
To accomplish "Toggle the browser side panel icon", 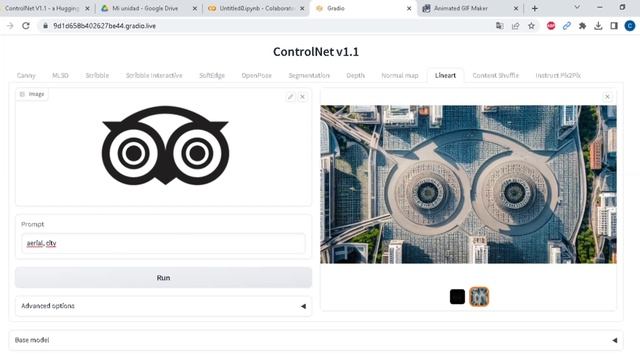I will tap(614, 26).
